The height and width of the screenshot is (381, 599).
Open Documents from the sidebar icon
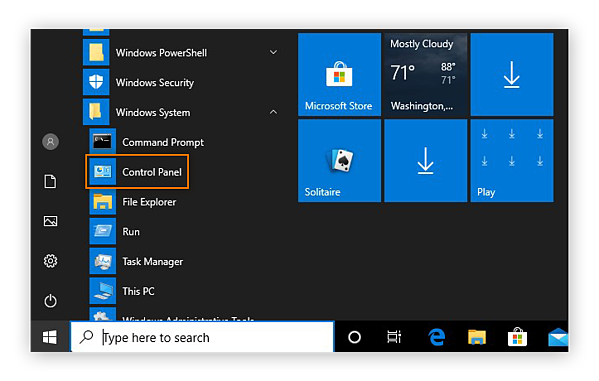point(50,182)
